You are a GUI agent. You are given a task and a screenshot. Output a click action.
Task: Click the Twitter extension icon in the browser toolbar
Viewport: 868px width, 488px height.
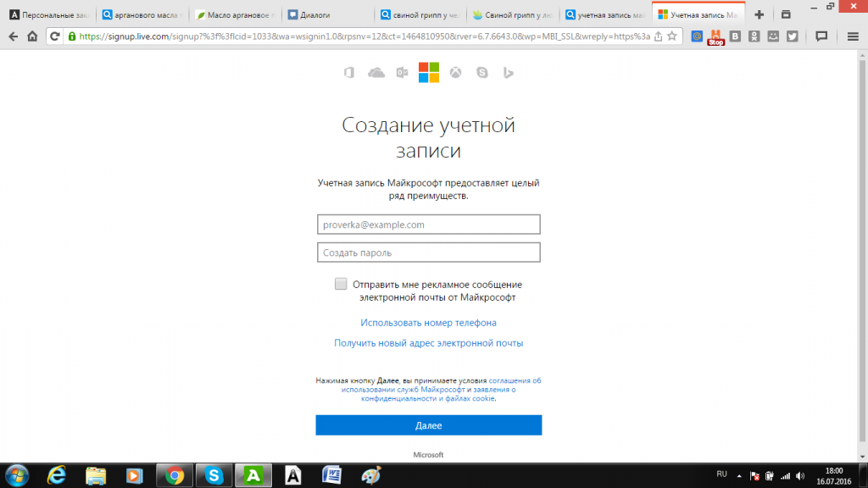click(792, 36)
